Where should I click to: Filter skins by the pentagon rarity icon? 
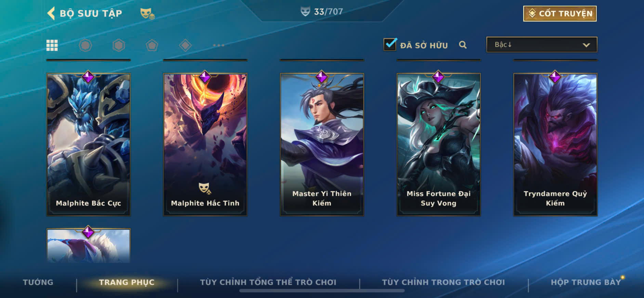(152, 45)
